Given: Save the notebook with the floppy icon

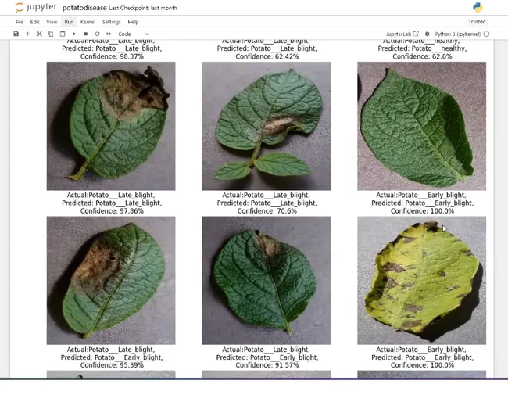Looking at the screenshot, I should coord(16,34).
